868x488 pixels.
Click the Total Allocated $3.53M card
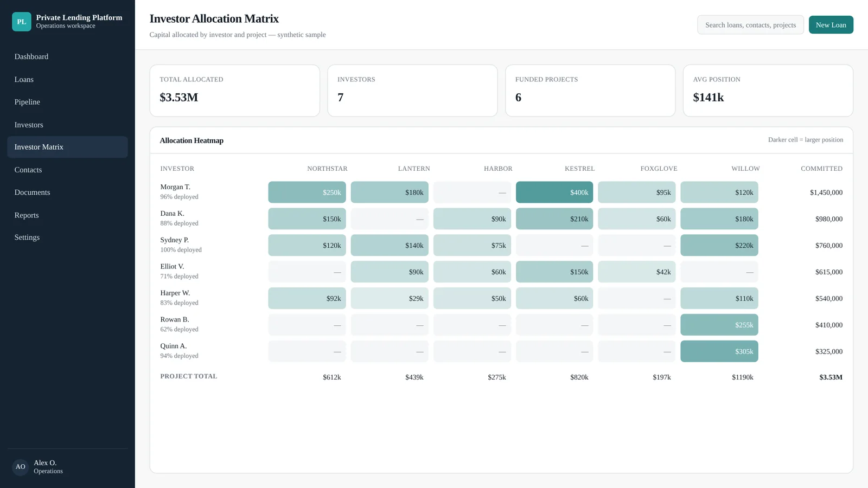point(235,91)
